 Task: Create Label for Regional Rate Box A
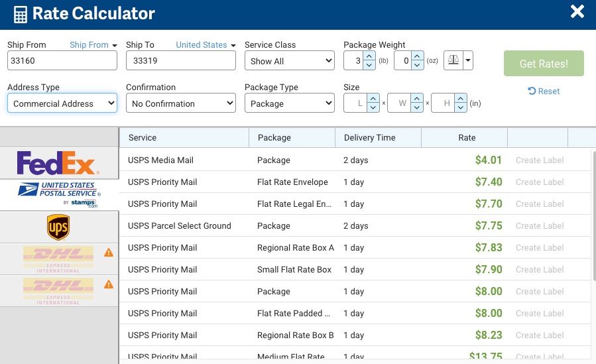point(540,248)
